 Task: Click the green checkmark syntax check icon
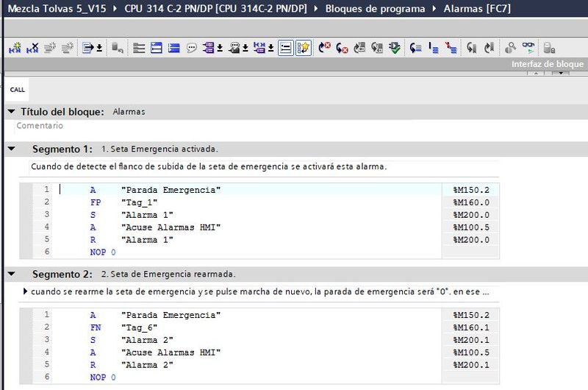[x=395, y=48]
